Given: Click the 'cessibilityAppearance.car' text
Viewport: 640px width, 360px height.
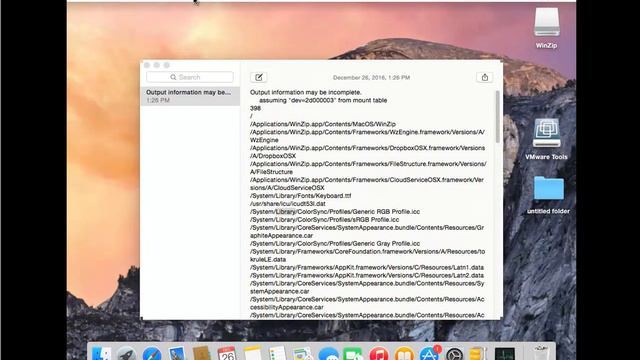Looking at the screenshot, I should click(287, 307).
